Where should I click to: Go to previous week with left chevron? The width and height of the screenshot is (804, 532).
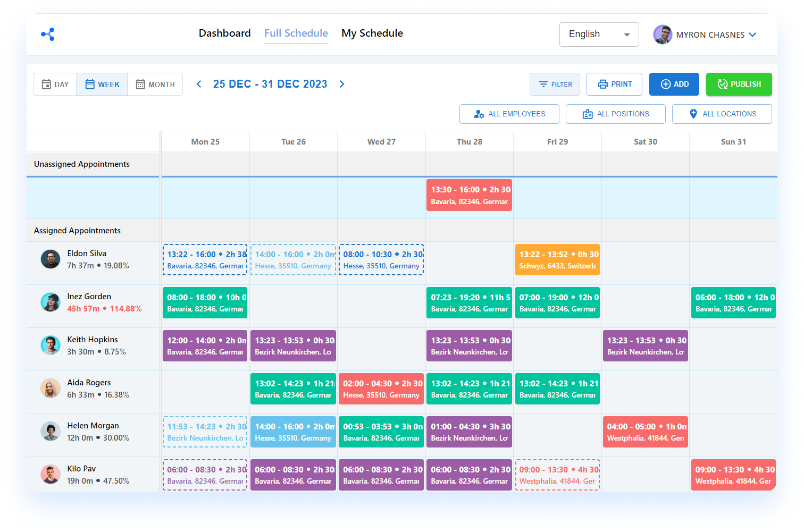(199, 84)
